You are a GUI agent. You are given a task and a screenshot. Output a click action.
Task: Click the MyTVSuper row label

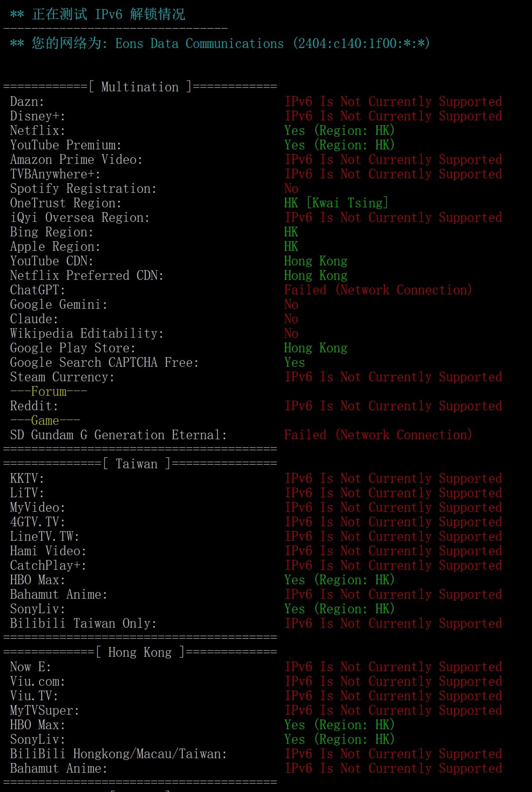[44, 710]
